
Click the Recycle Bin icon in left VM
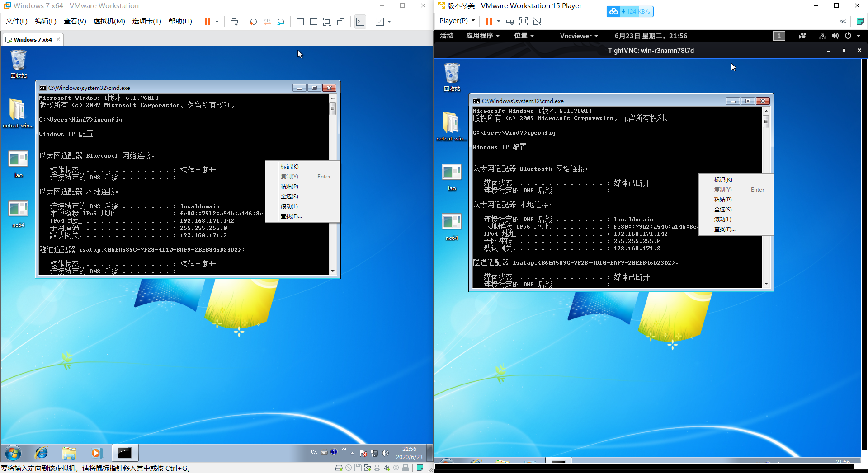19,64
